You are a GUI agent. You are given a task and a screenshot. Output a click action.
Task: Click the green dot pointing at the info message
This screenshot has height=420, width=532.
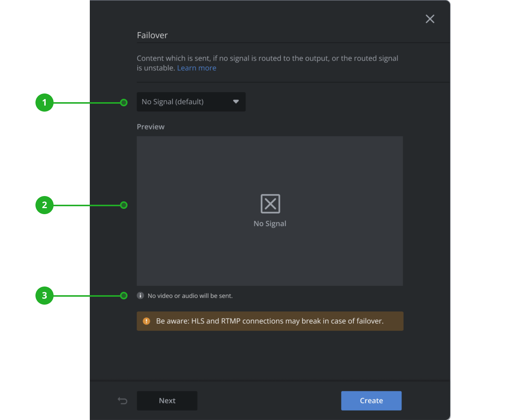(x=124, y=296)
